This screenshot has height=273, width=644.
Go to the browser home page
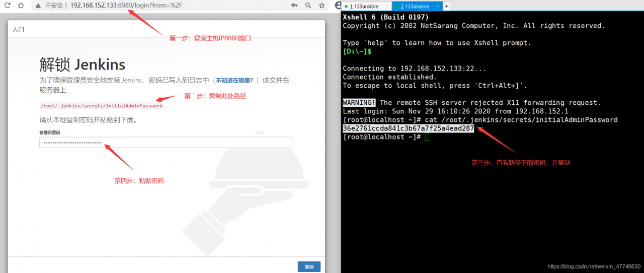pyautogui.click(x=21, y=5)
